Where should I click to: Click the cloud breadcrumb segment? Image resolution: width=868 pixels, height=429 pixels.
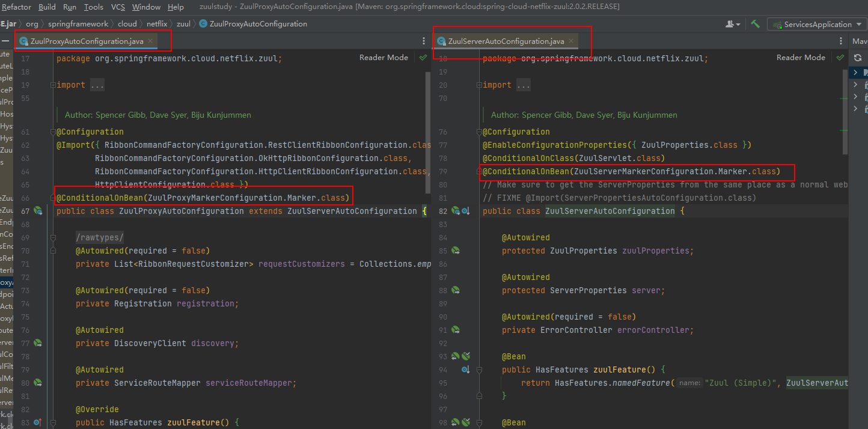(127, 24)
